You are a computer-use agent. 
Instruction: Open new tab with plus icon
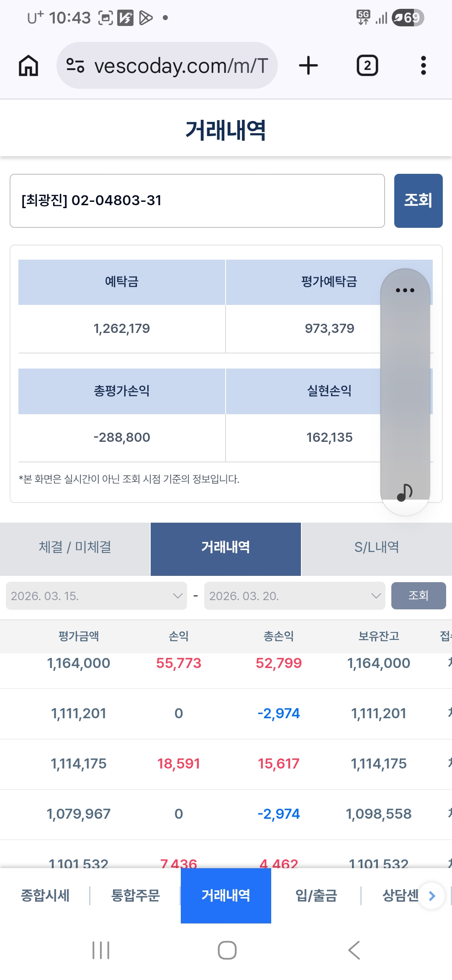308,66
